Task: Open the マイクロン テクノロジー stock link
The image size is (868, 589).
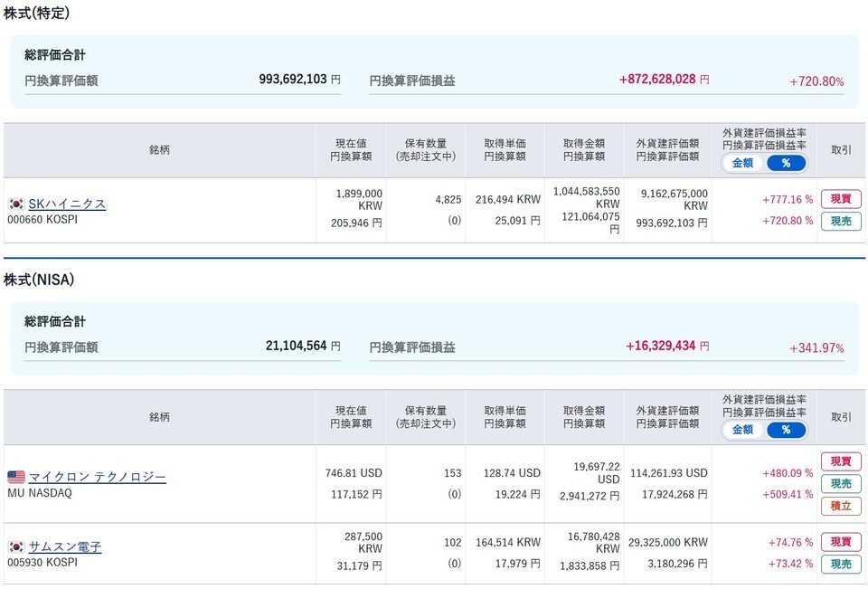Action: pos(97,477)
